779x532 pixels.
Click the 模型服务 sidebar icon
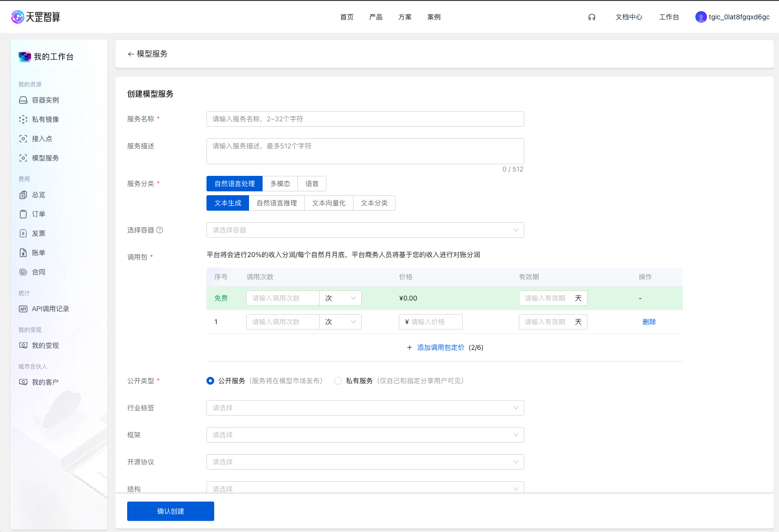(23, 158)
